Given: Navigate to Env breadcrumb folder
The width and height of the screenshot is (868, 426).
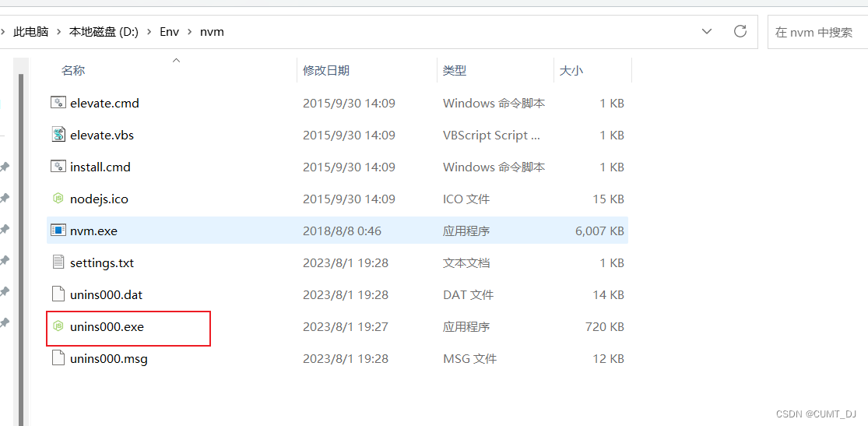Looking at the screenshot, I should tap(170, 32).
